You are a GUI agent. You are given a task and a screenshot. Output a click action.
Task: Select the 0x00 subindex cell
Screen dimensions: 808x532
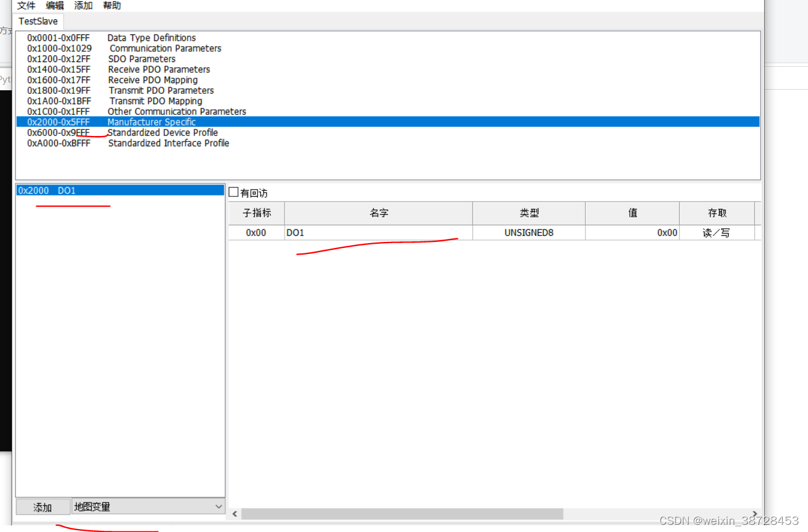point(256,232)
